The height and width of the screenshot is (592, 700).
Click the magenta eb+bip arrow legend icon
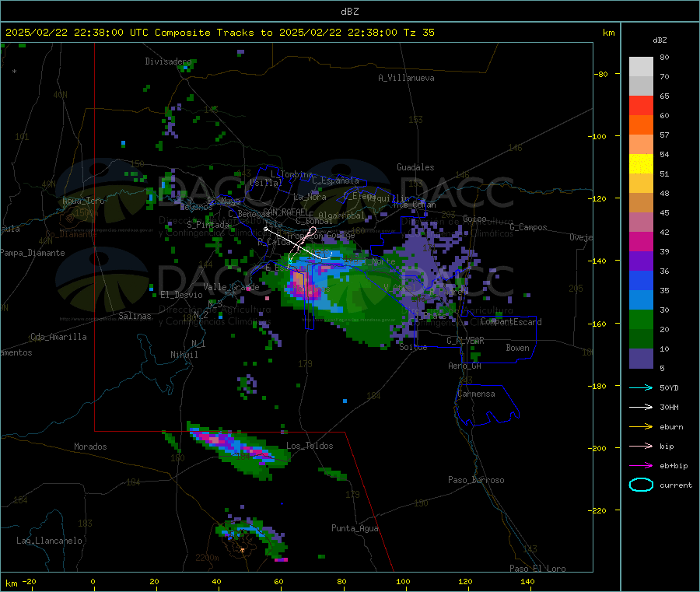tap(641, 465)
